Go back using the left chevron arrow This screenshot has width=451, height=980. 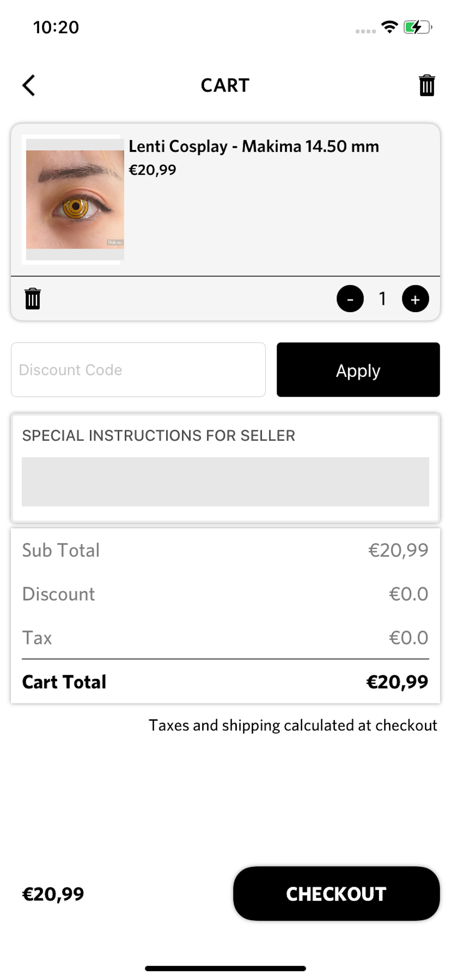point(28,85)
